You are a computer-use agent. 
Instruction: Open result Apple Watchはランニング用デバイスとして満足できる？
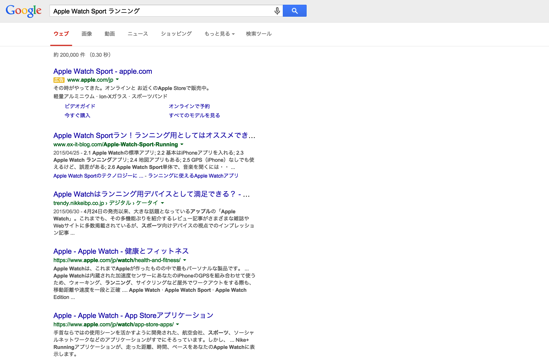coord(152,194)
